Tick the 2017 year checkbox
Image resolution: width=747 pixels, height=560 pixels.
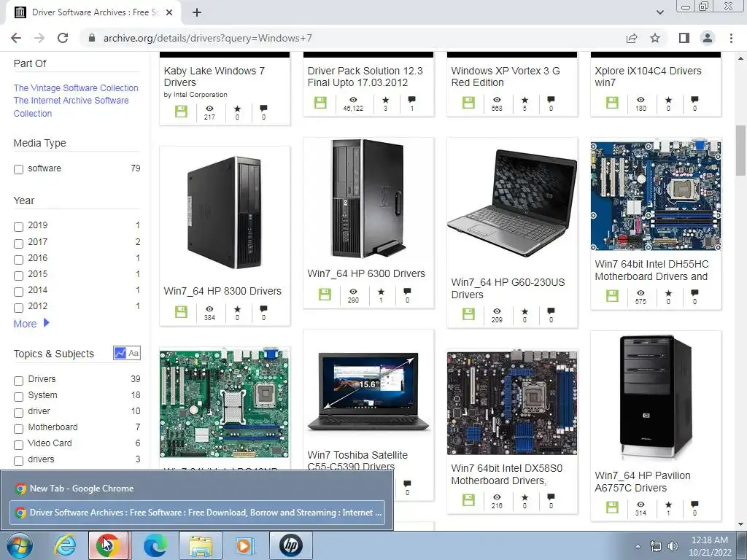(18, 244)
